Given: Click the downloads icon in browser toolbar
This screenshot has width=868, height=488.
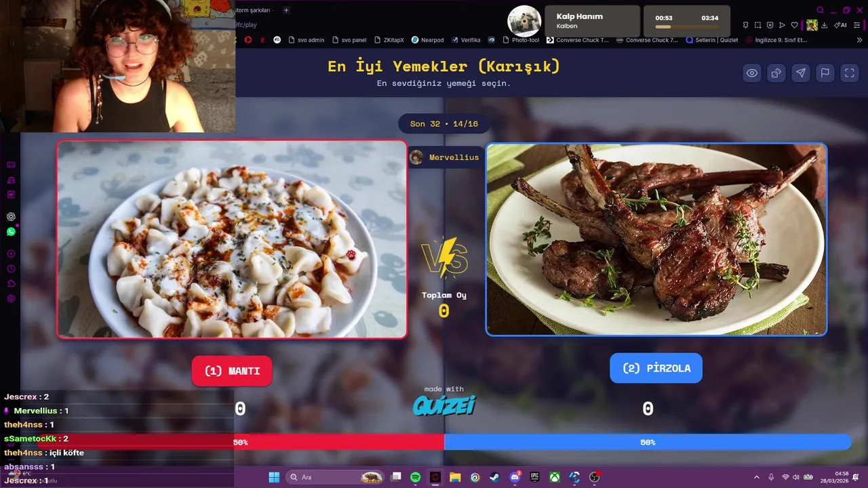Looking at the screenshot, I should click(824, 25).
